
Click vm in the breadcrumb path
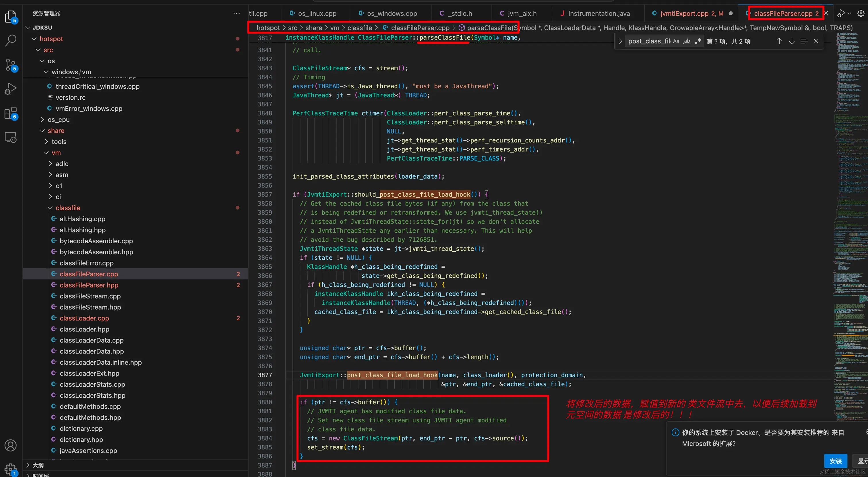point(334,28)
